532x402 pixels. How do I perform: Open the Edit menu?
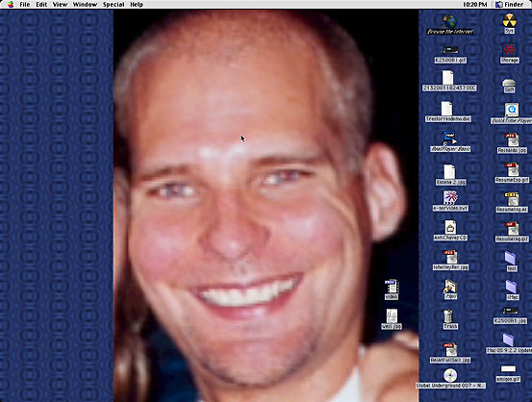pyautogui.click(x=41, y=5)
